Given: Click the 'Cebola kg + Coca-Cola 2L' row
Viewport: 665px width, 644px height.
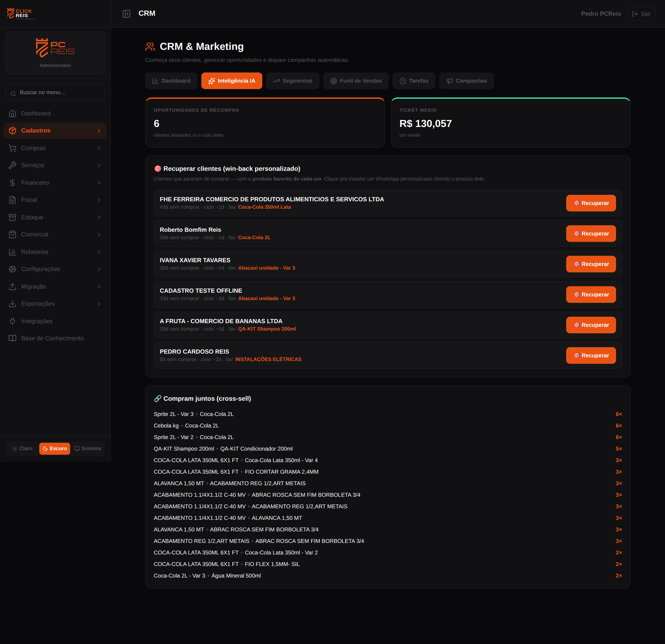Looking at the screenshot, I should click(388, 426).
